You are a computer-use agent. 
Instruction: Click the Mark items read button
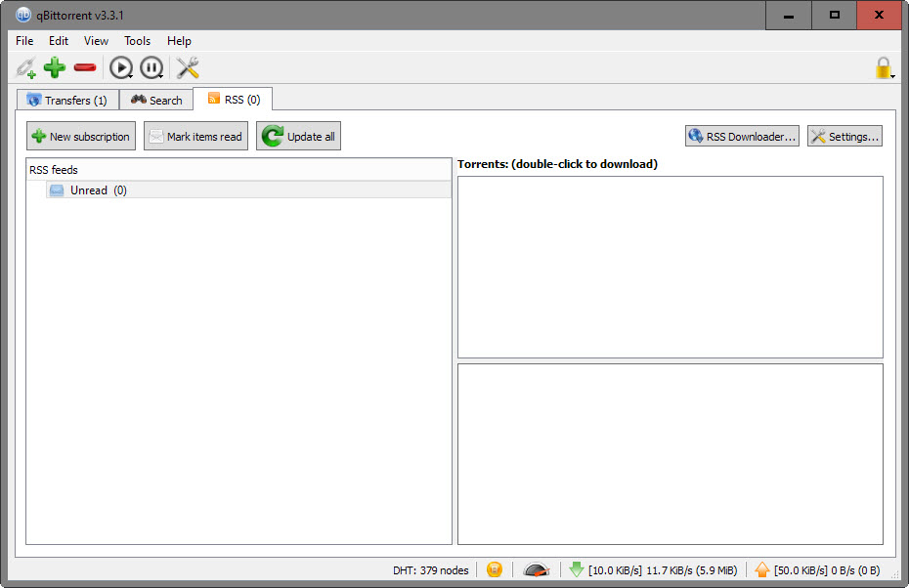point(195,136)
